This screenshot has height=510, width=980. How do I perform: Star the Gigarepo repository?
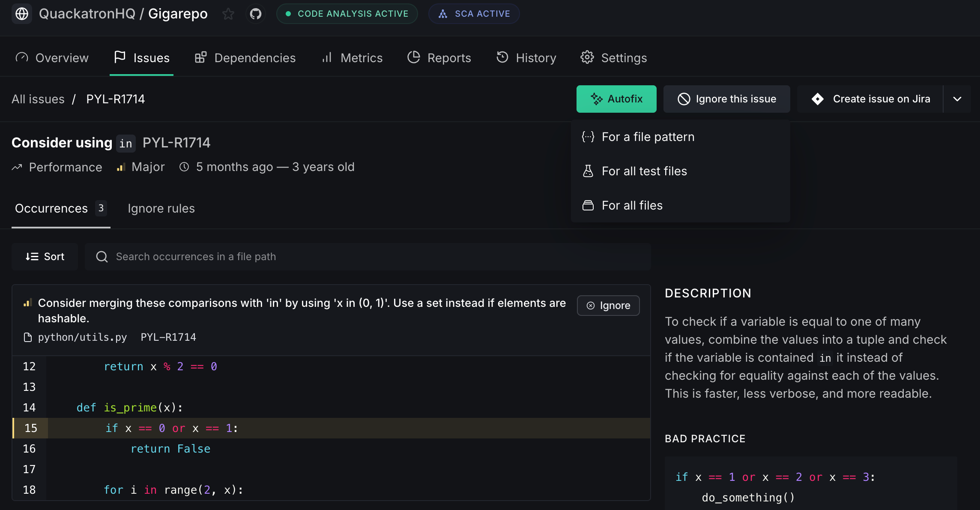(228, 14)
